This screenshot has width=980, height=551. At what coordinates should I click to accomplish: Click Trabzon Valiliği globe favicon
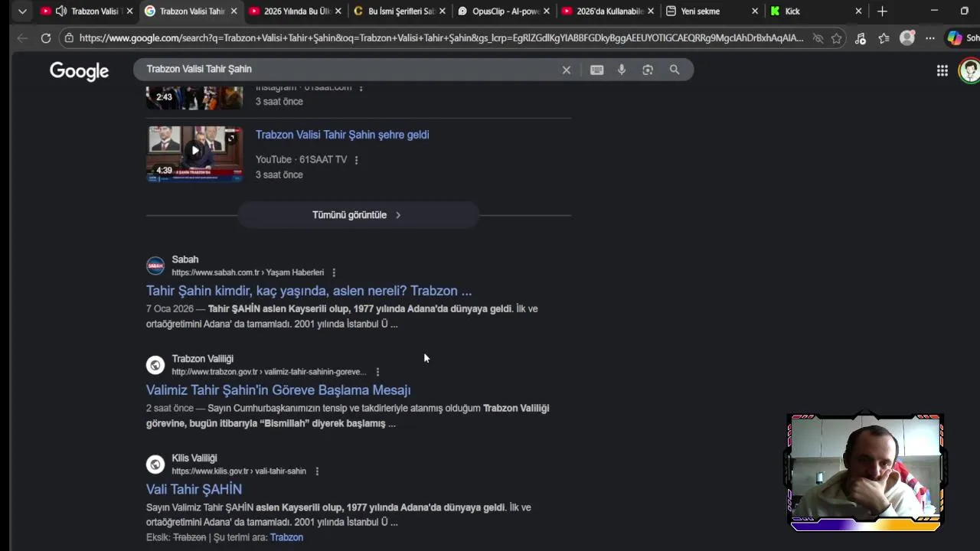coord(155,365)
